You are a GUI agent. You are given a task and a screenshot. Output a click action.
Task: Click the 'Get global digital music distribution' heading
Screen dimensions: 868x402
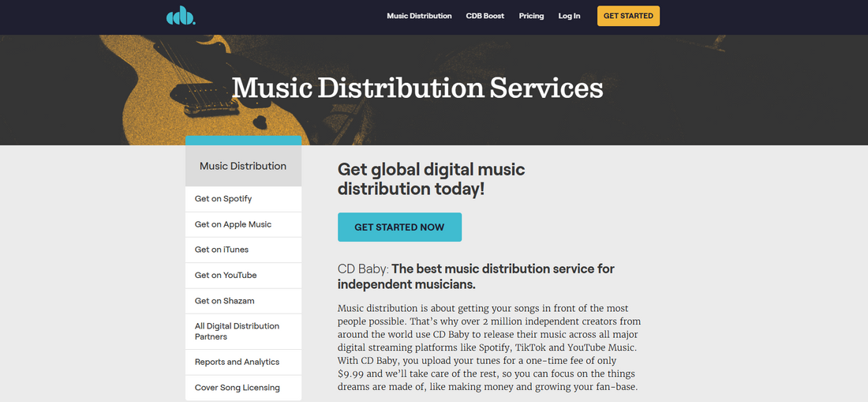click(431, 179)
